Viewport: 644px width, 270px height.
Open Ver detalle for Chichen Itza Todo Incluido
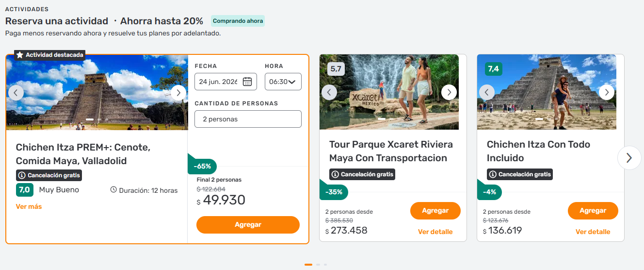[x=593, y=232]
